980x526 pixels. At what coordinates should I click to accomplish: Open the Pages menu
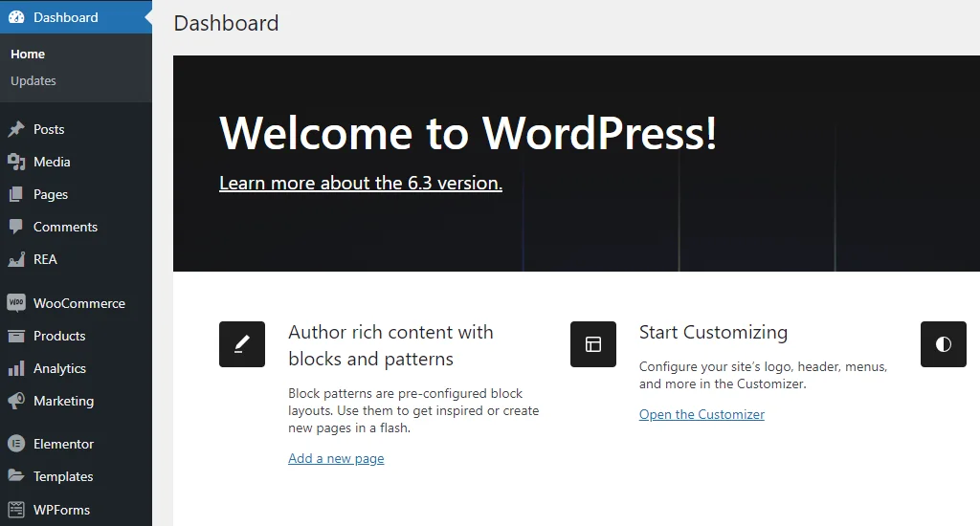coord(76,194)
